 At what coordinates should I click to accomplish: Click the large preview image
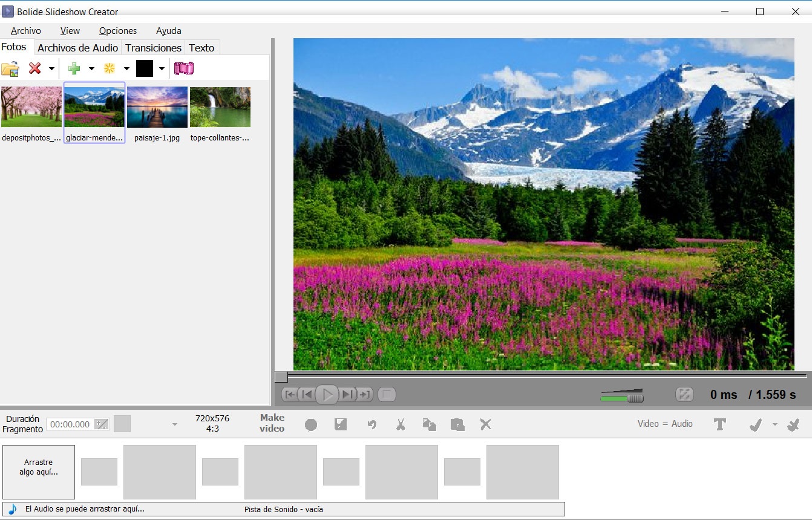click(544, 204)
